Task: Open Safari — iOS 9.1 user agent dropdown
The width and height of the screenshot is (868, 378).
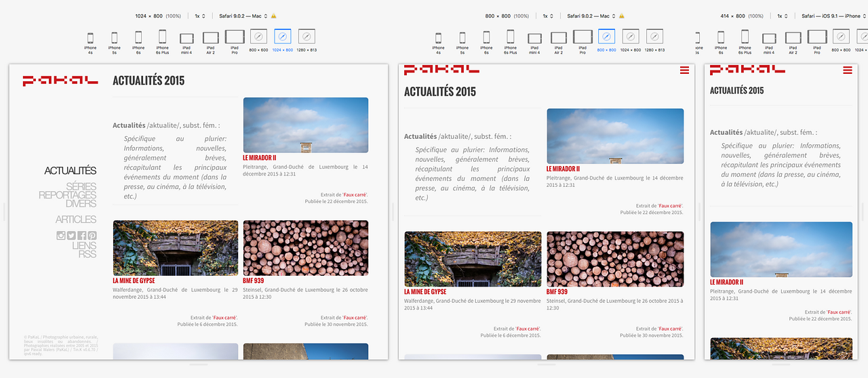Action: pos(833,16)
